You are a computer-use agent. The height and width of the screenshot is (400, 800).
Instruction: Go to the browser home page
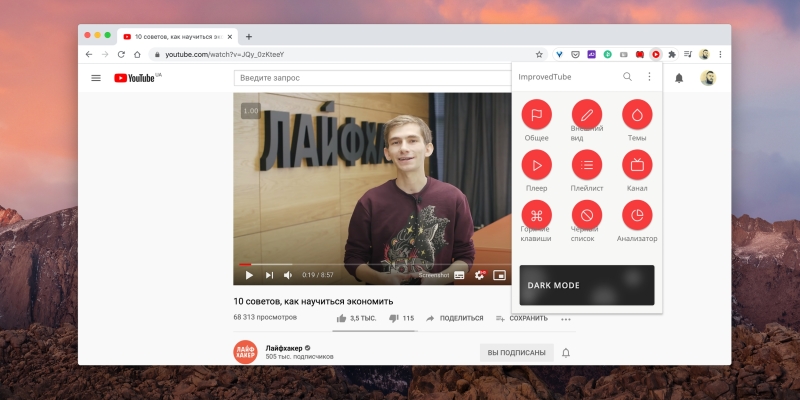click(x=137, y=54)
